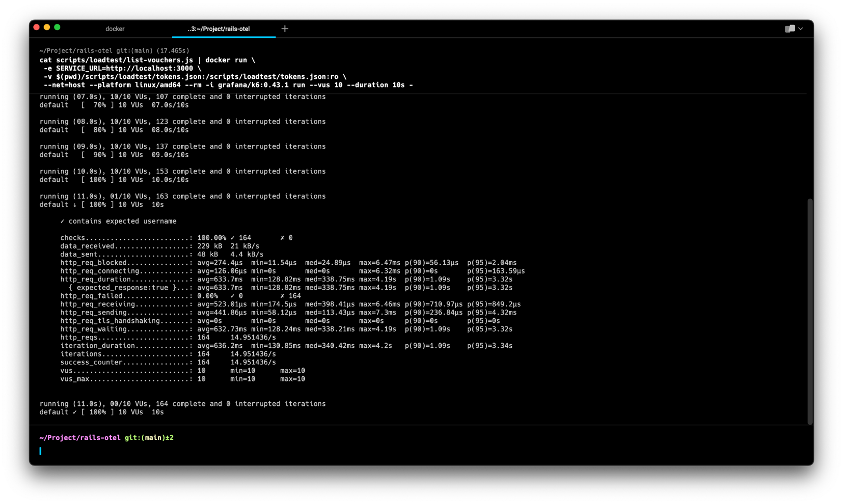843x504 pixels.
Task: Click the terminal input line at the cursor
Action: click(41, 451)
